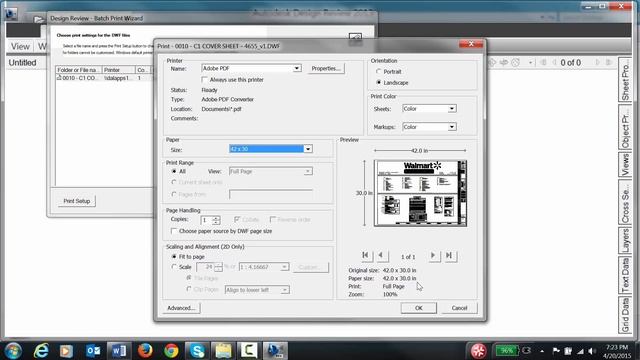Image resolution: width=640 pixels, height=360 pixels.
Task: Open the Object Properties side tab
Action: [625, 128]
